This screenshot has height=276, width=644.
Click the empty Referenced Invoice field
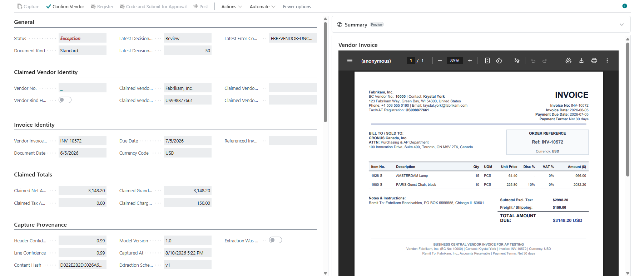click(x=293, y=141)
